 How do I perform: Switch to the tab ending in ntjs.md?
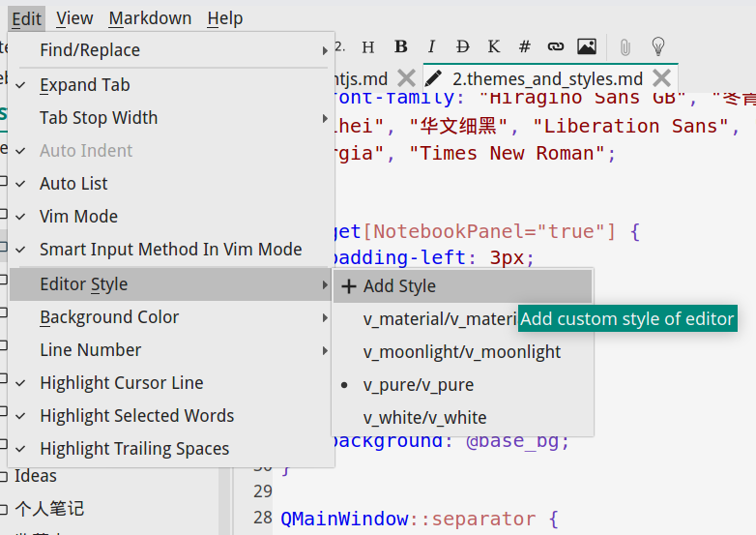[x=362, y=78]
